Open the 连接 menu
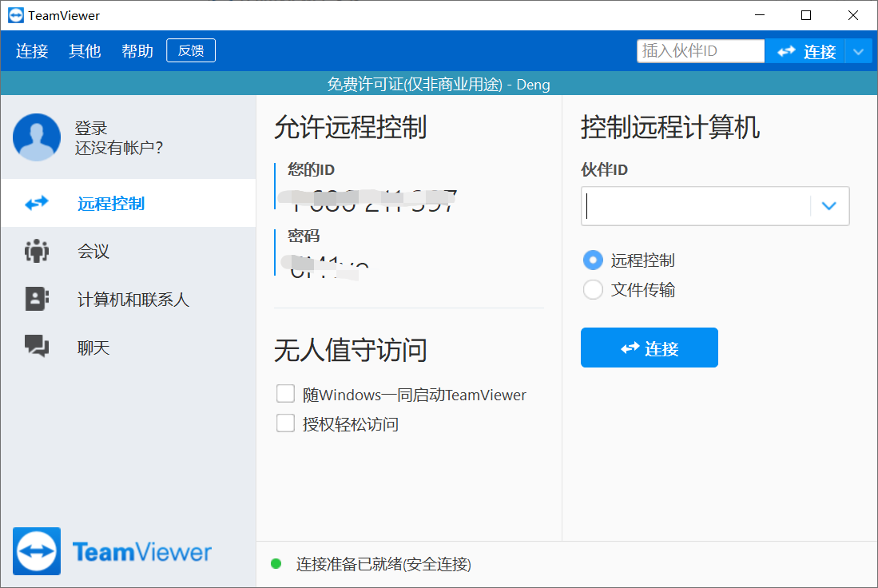Image resolution: width=878 pixels, height=588 pixels. click(x=31, y=50)
